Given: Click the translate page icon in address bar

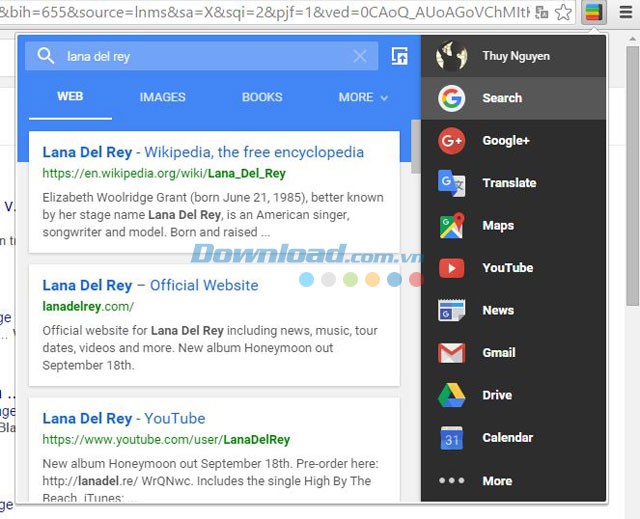Looking at the screenshot, I should (x=541, y=13).
